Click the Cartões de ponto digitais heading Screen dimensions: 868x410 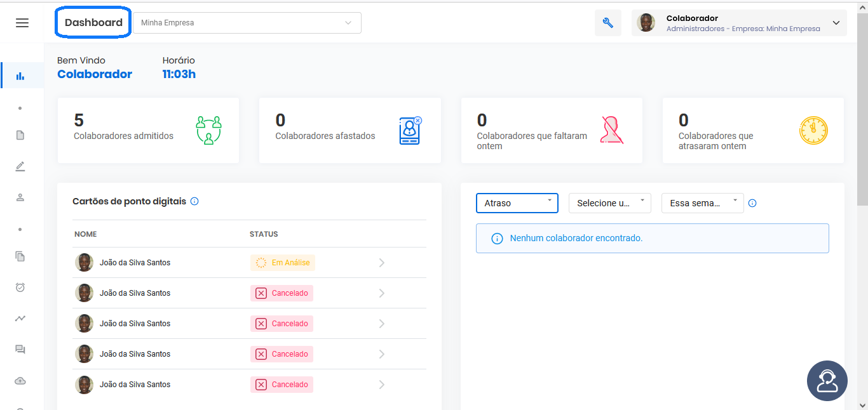(130, 201)
